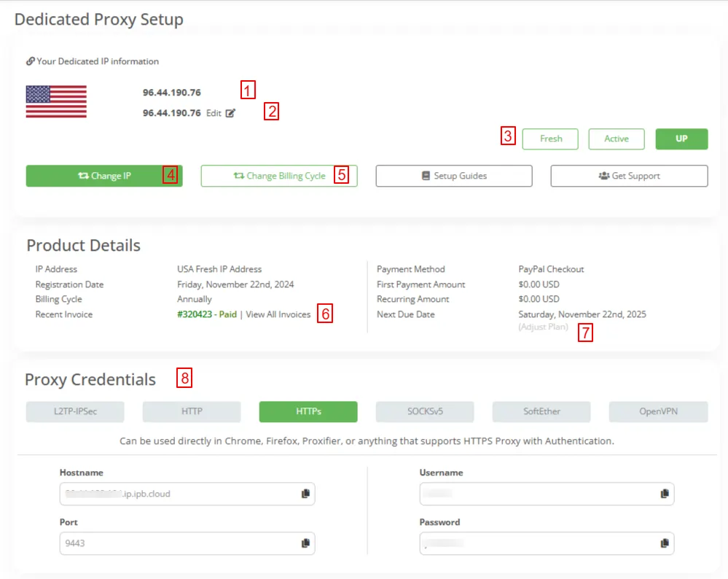This screenshot has height=579, width=728.
Task: Open View All Invoices
Action: coord(278,314)
